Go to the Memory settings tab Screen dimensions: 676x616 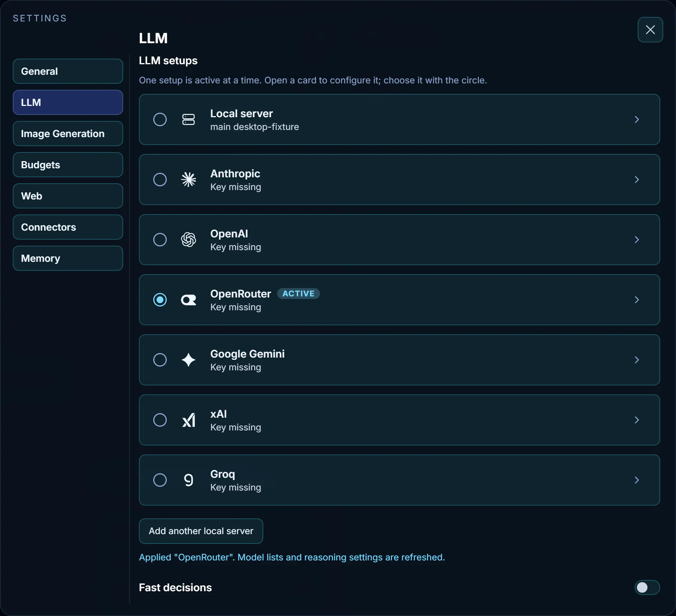pos(68,258)
